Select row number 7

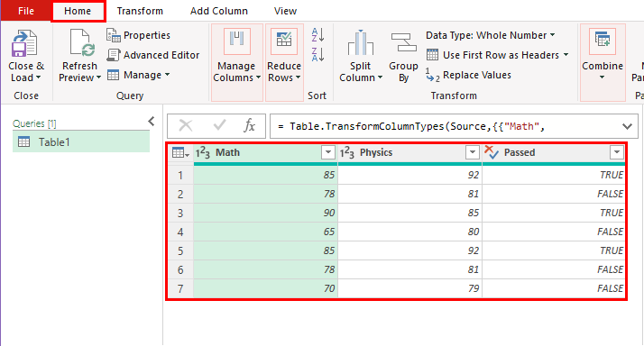180,288
